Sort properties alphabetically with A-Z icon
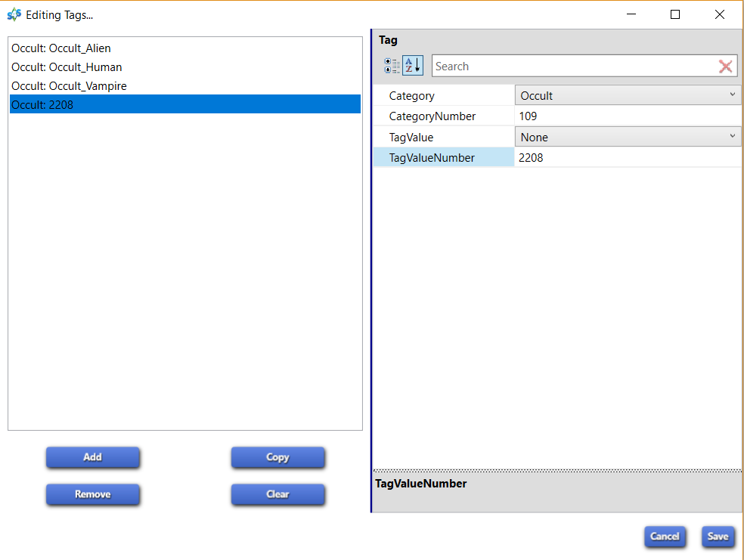 413,66
